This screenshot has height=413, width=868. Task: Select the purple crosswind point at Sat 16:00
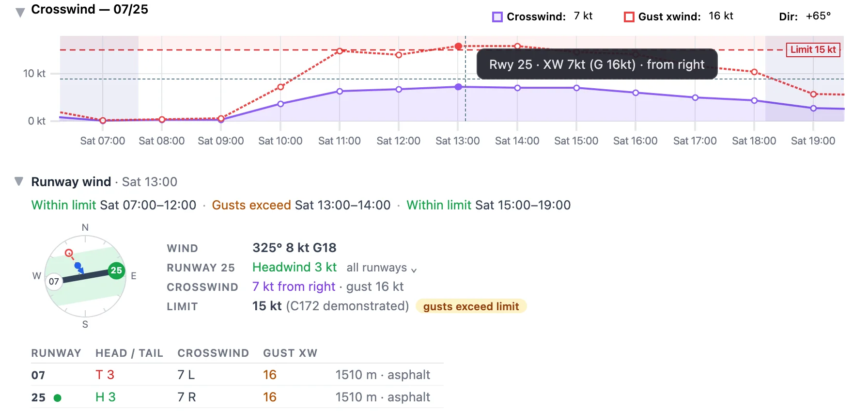[x=635, y=93]
